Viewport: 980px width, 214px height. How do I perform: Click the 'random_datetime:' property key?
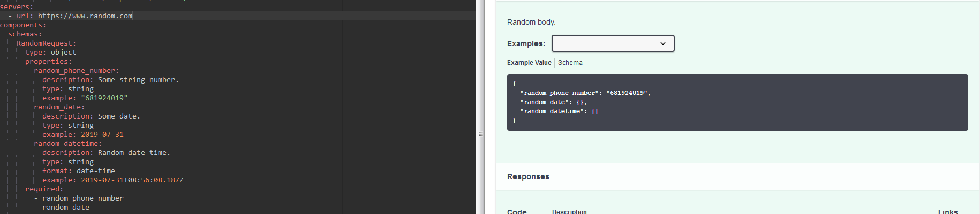[x=67, y=144]
